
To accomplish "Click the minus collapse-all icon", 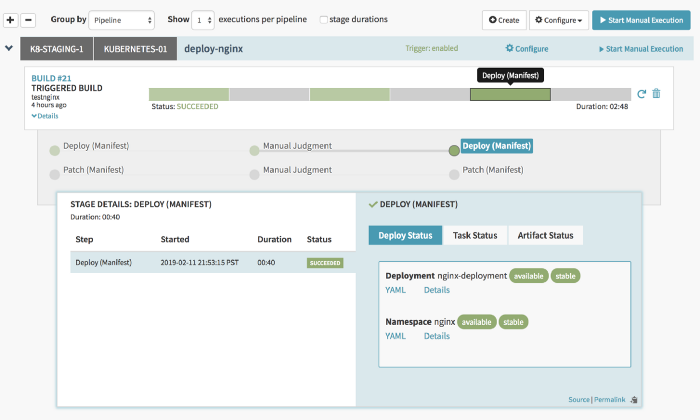I will tap(28, 20).
